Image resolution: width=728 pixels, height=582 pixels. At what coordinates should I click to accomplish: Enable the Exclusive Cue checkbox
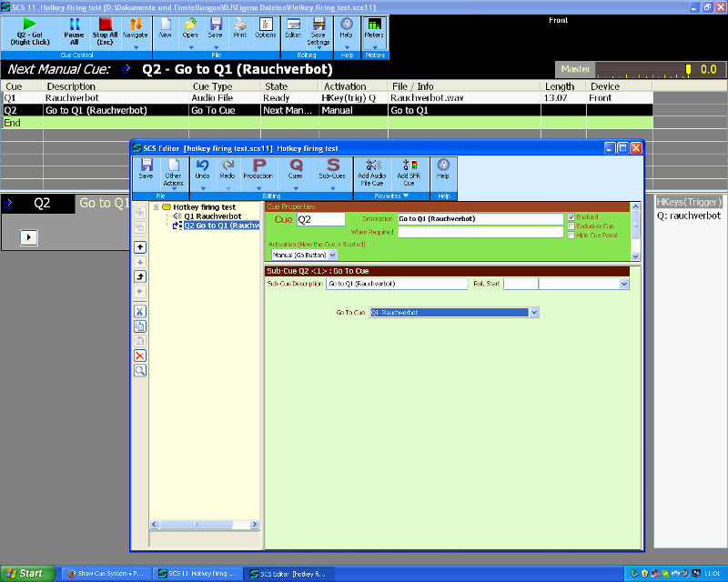click(x=571, y=226)
